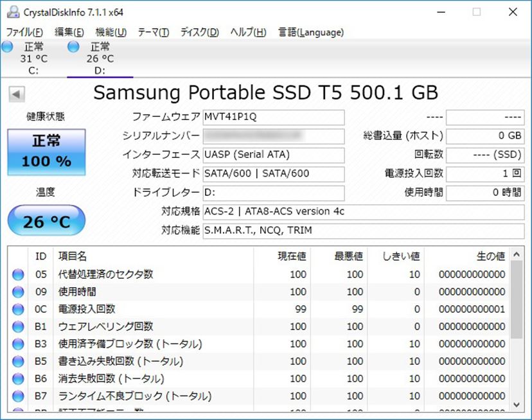This screenshot has width=532, height=420.
Task: Click status orb for attribute B3
Action: tap(18, 344)
